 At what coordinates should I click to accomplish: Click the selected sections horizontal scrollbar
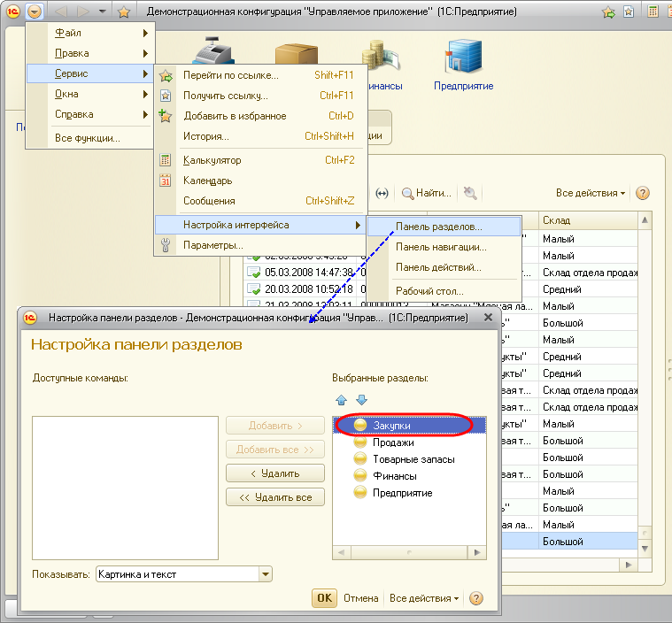pos(408,553)
